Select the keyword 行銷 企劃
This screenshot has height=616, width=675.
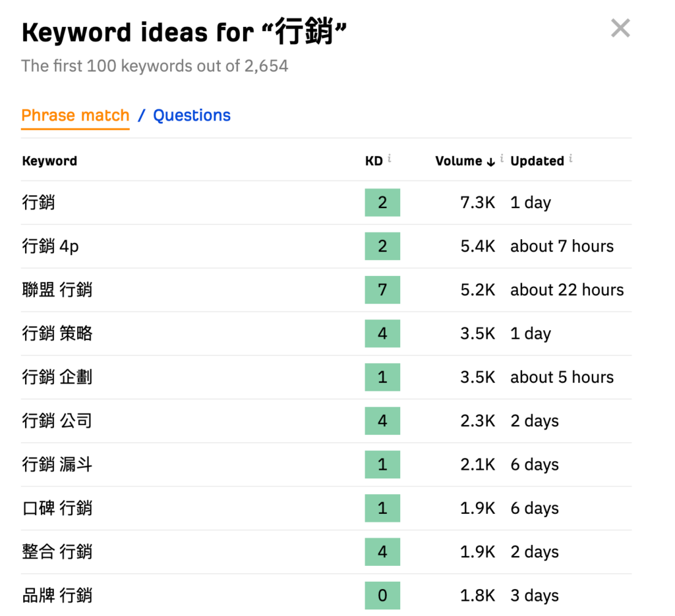coord(57,378)
